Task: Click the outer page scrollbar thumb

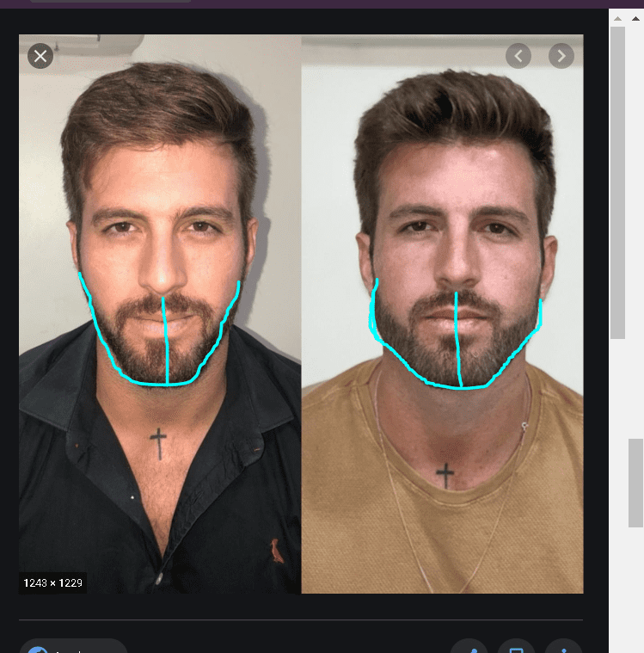Action: [x=635, y=482]
